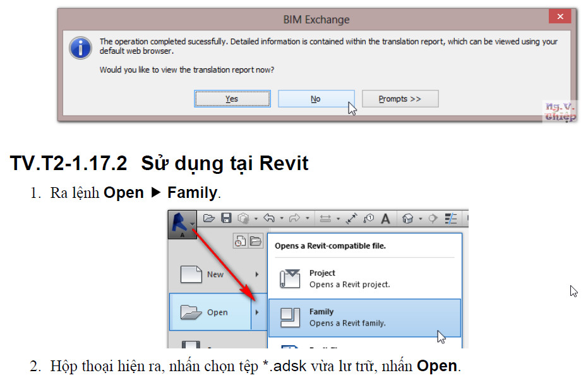Click the Default 3D View house icon
The height and width of the screenshot is (380, 588).
(407, 219)
